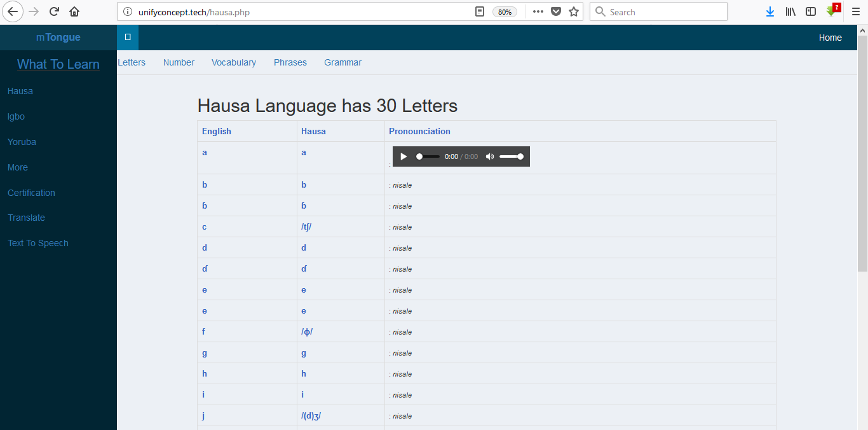Click the browser forward arrow
The image size is (868, 430).
click(34, 11)
